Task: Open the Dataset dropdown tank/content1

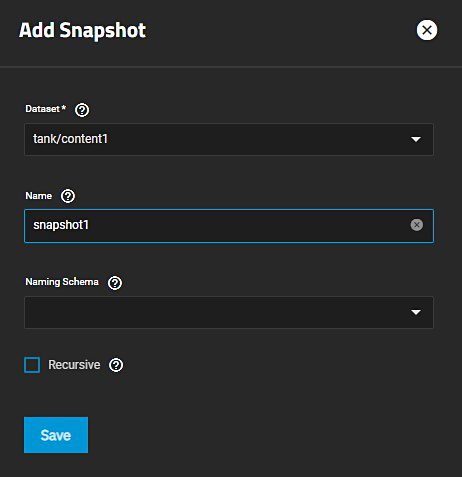Action: [229, 139]
